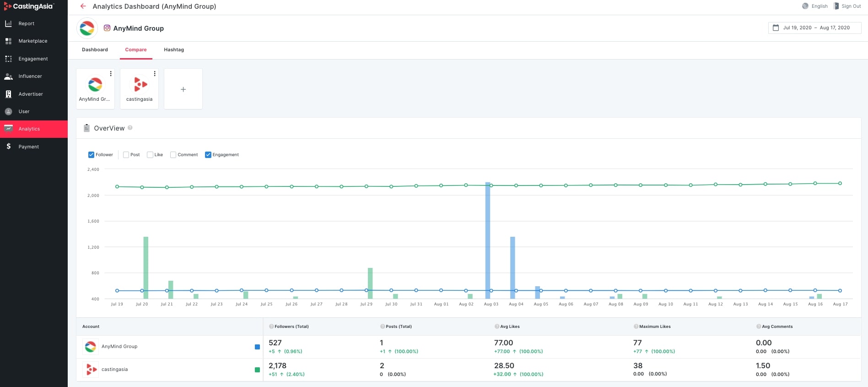
Task: Click AnyMind Group logo in table row
Action: (91, 347)
